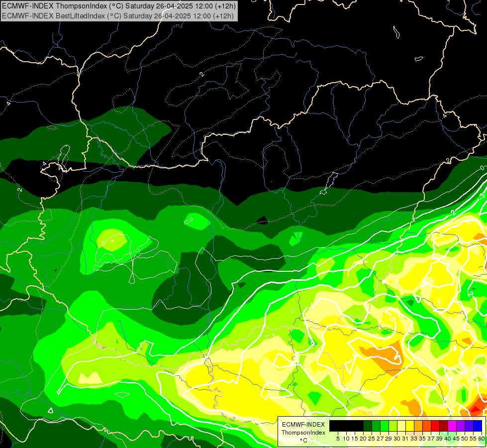The image size is (487, 448).
Task: Pick the dark green 20–25 legend swatch
Action: [x=368, y=426]
